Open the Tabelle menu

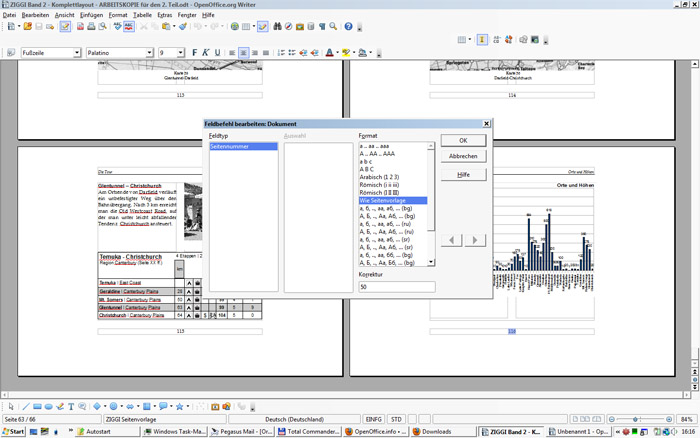point(142,15)
